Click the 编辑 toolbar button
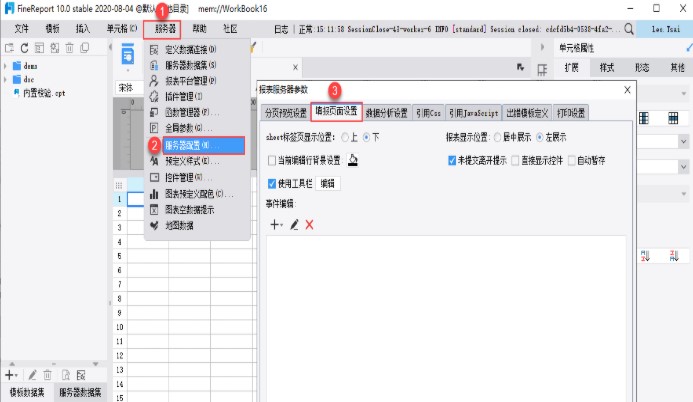 [x=327, y=183]
